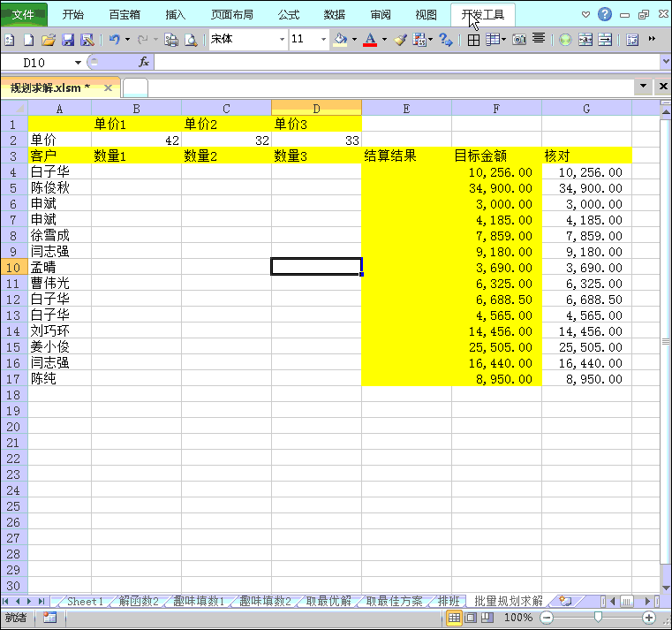Click the macro record status bar icon

(49, 618)
